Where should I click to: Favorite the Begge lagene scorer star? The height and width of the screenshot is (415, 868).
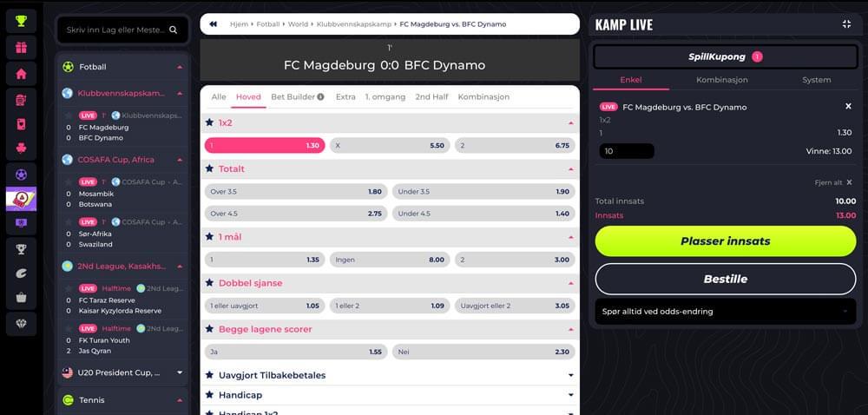209,329
